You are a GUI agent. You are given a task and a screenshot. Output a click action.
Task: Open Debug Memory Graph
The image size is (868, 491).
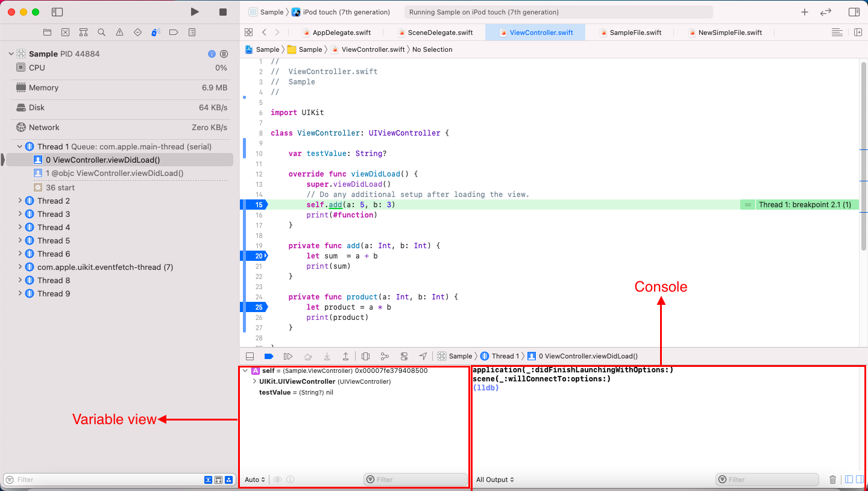(385, 356)
